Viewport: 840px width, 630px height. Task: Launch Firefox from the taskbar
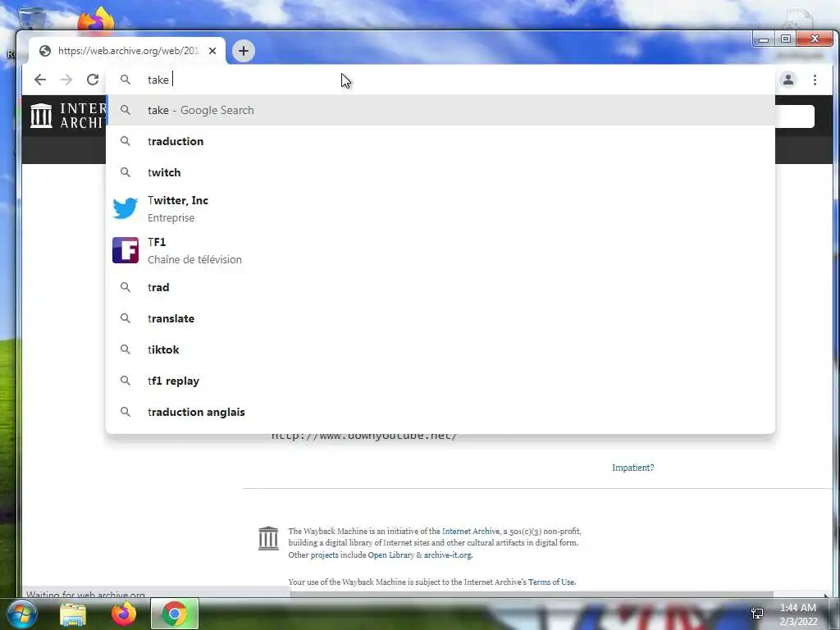click(124, 614)
